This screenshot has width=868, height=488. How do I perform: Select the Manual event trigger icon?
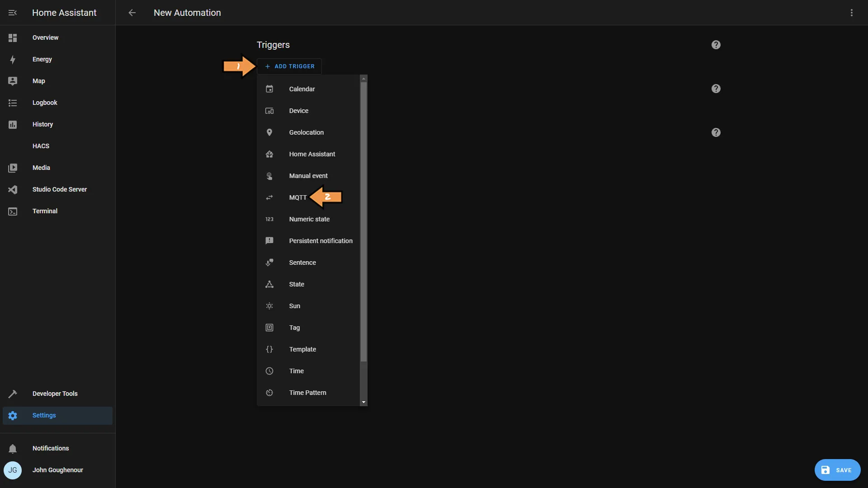[269, 176]
